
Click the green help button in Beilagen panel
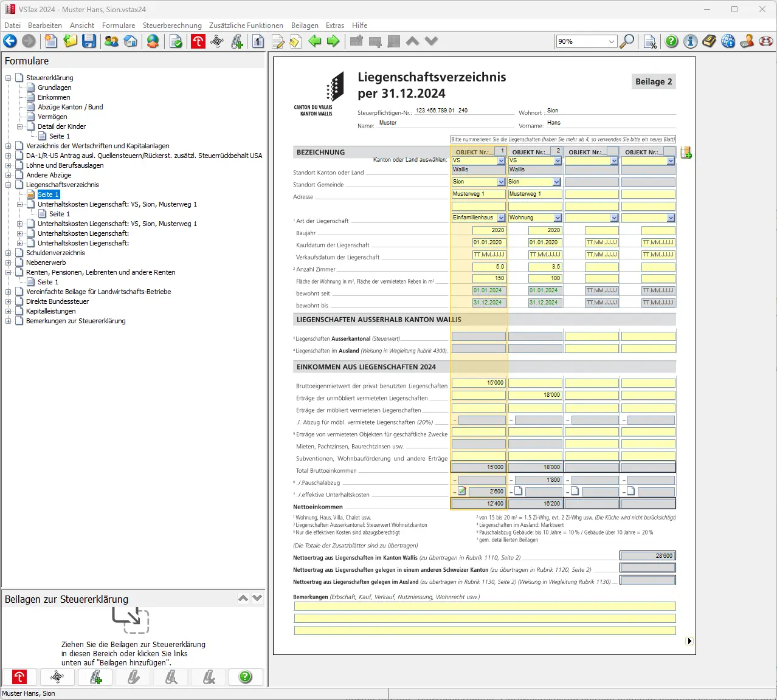[246, 677]
